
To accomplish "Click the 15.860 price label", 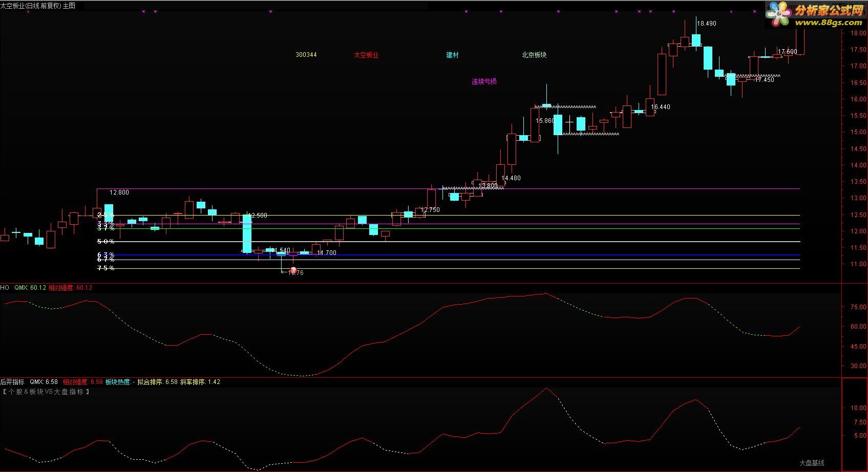I will coord(545,121).
